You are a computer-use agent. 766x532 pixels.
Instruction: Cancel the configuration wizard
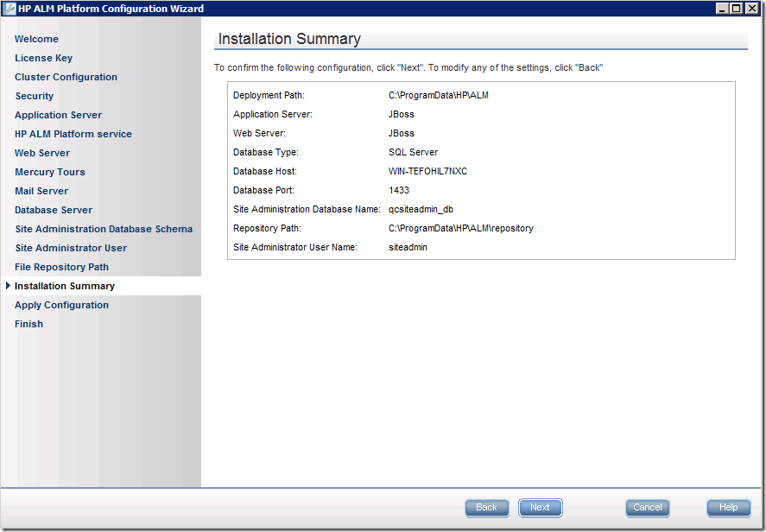[648, 508]
